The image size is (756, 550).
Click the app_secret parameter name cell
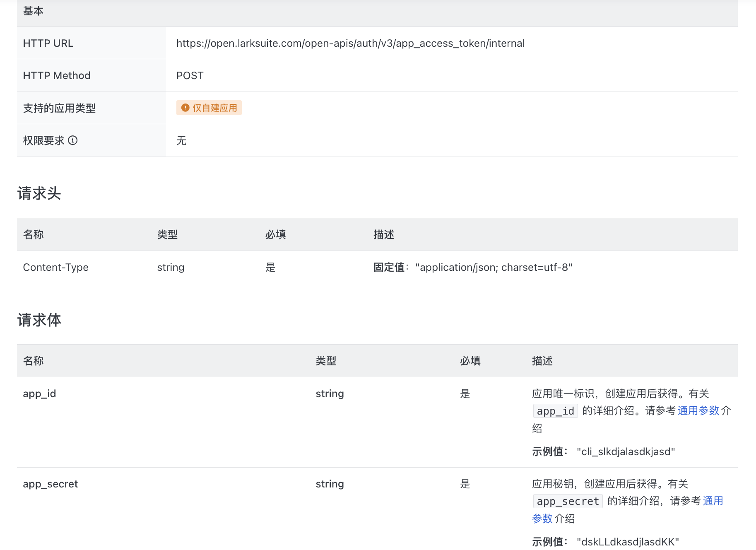(50, 484)
